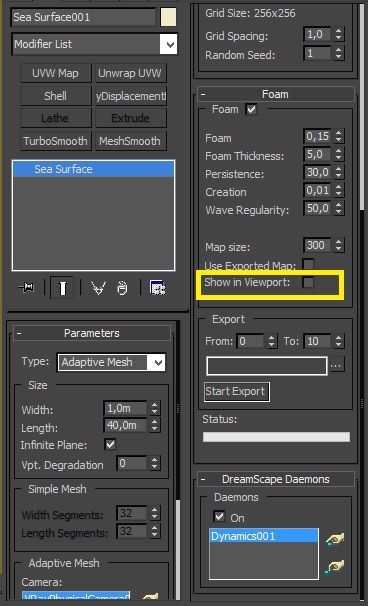Click Lathe modifier button
Image resolution: width=368 pixels, height=606 pixels.
coord(56,118)
